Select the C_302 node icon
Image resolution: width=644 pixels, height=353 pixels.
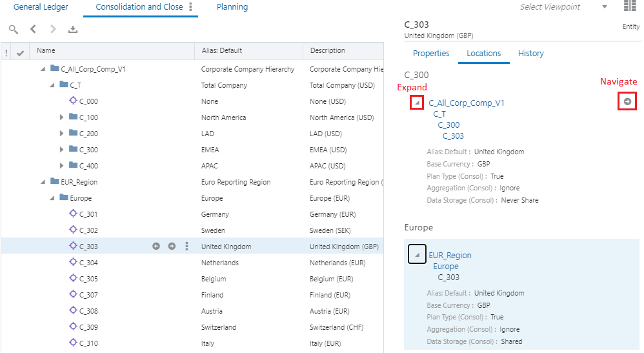73,229
